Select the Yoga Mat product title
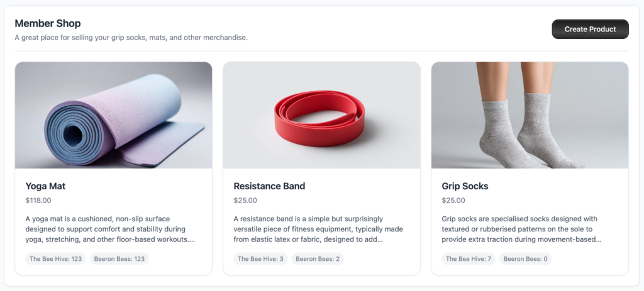This screenshot has height=291, width=644. pos(45,186)
